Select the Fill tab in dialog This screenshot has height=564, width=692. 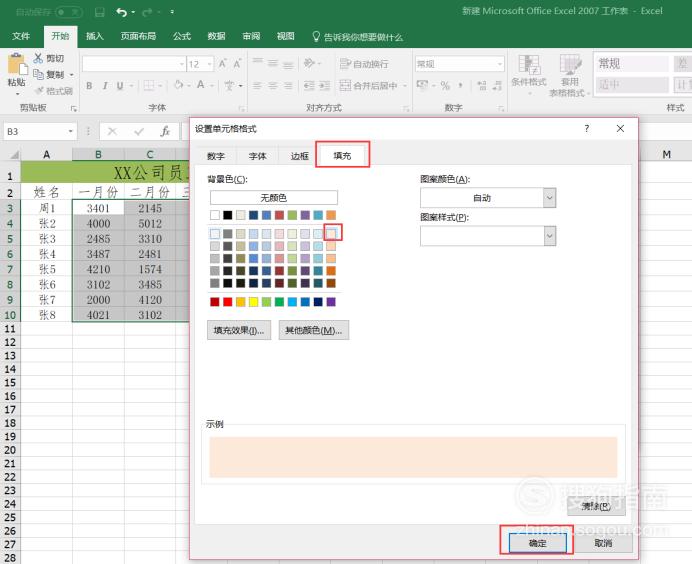[x=342, y=155]
